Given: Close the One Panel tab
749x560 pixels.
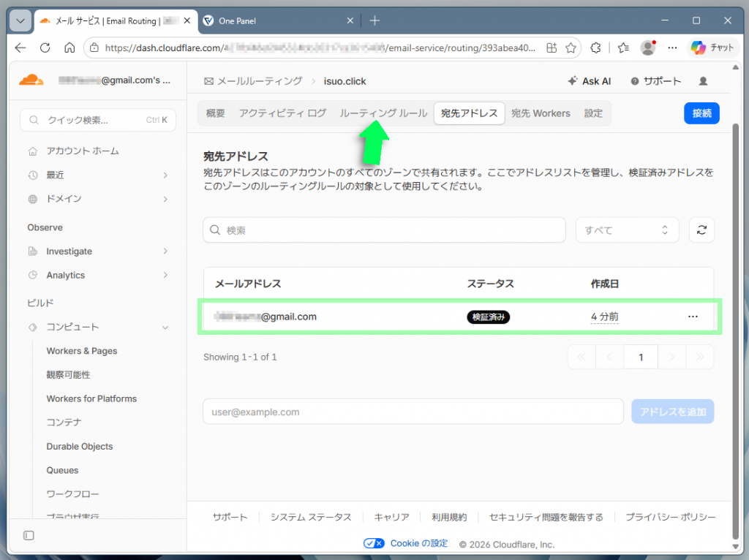Looking at the screenshot, I should 350,21.
